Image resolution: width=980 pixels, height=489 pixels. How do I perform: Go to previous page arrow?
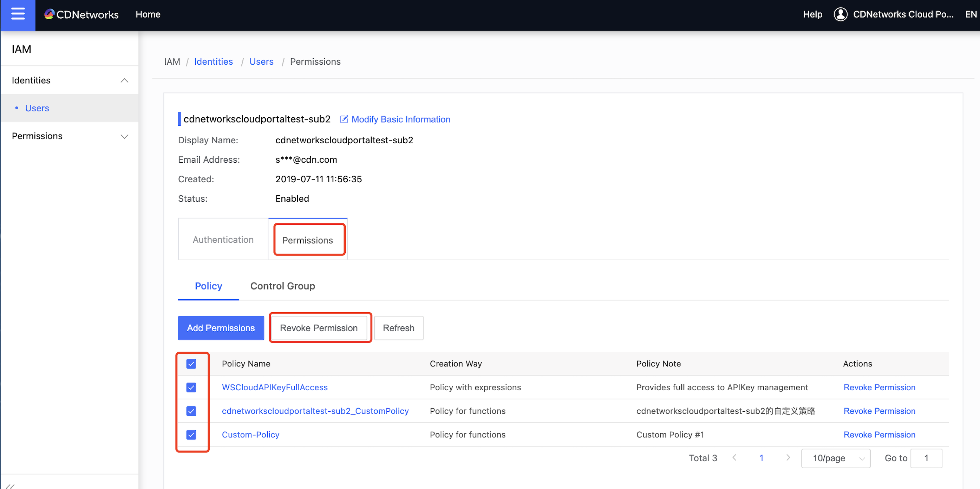click(734, 458)
